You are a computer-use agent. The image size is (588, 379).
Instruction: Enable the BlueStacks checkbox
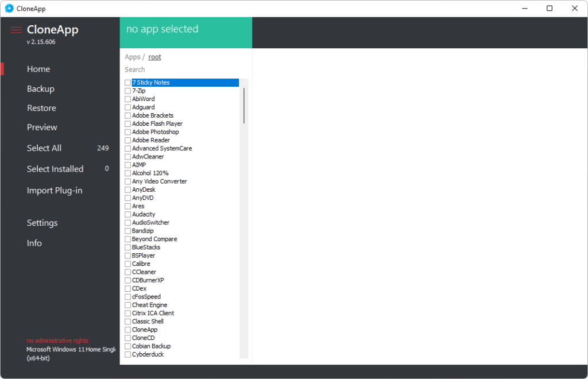(127, 247)
